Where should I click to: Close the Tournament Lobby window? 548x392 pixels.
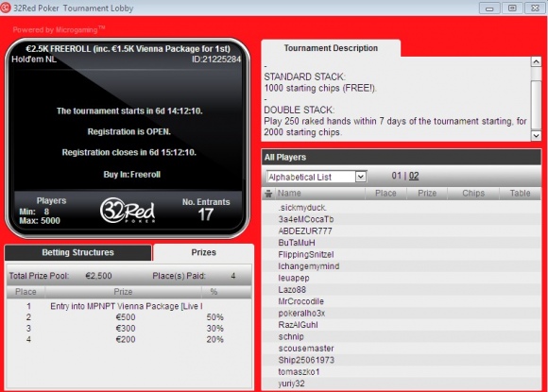(535, 9)
